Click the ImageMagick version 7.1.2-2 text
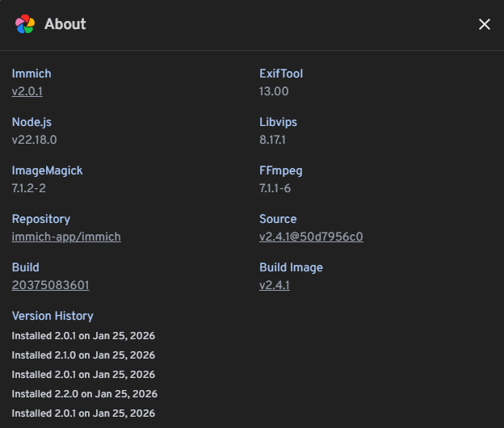This screenshot has height=428, width=504. point(34,188)
